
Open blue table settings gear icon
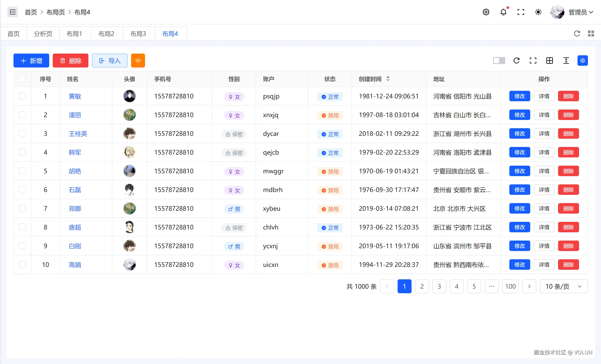point(582,61)
